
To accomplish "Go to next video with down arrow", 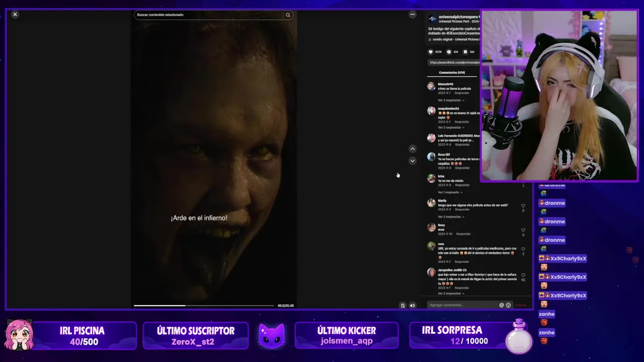I will point(413,161).
